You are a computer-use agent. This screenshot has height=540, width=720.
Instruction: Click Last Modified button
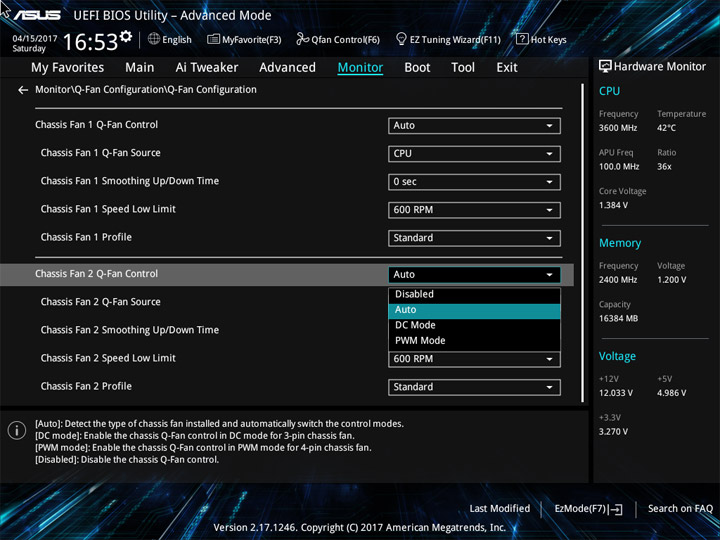point(500,509)
